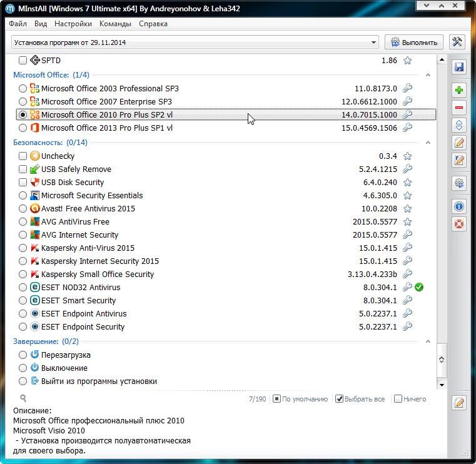The width and height of the screenshot is (476, 464).
Task: Collapse the Microsoft Office group chevron
Action: click(428, 75)
